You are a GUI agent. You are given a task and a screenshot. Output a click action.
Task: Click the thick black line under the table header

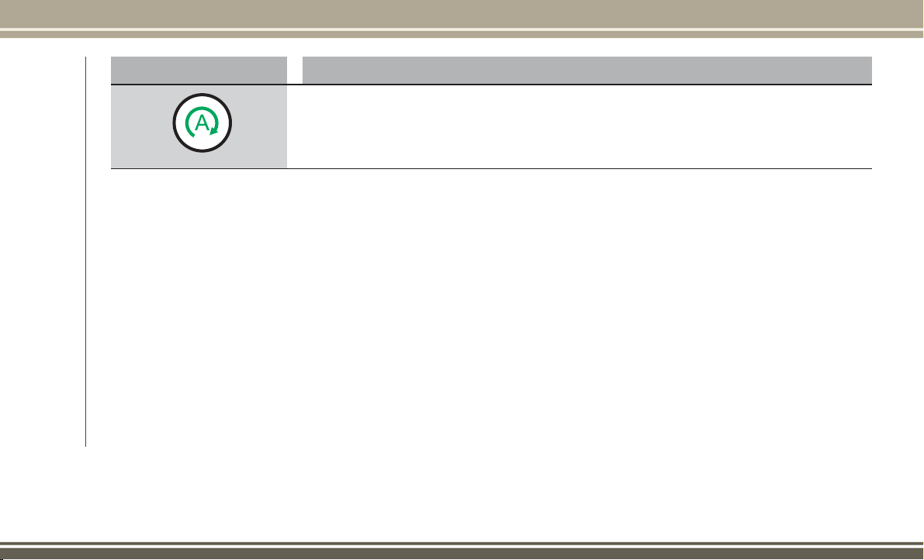491,85
